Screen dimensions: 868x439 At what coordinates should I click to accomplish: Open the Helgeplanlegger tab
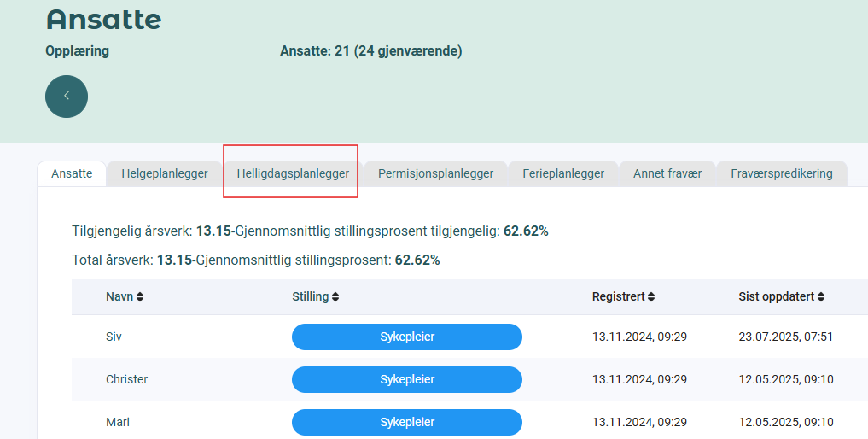click(x=165, y=173)
